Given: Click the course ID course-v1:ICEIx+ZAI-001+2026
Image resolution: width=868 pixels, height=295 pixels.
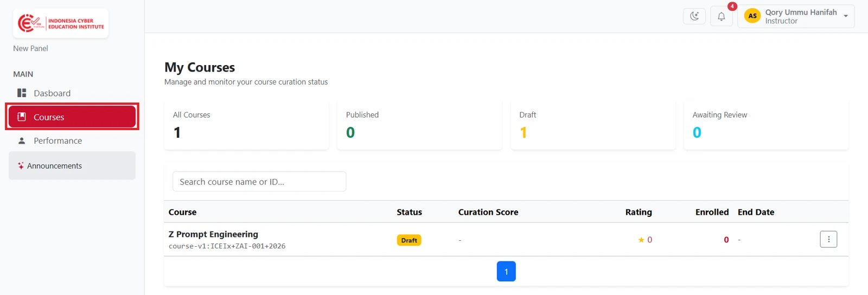Looking at the screenshot, I should coord(227,246).
